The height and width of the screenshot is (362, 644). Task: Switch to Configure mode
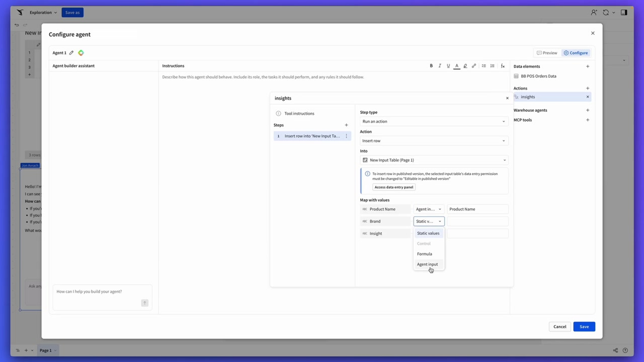576,53
